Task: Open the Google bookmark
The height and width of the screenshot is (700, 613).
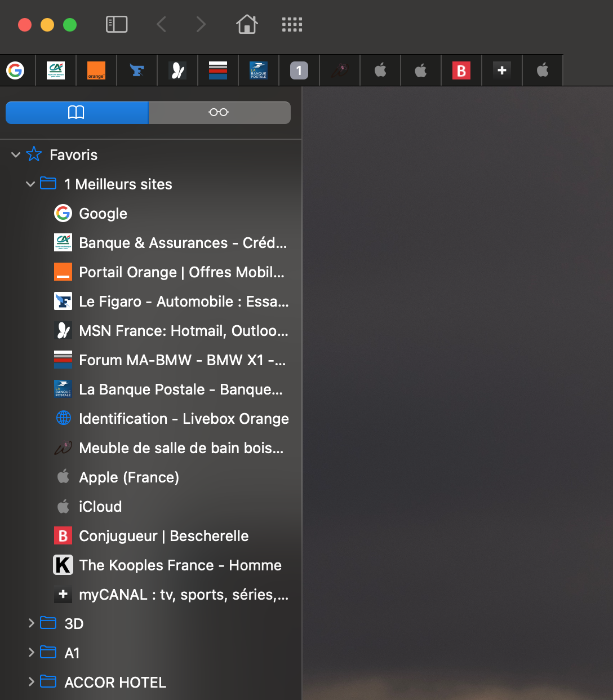Action: [150, 214]
